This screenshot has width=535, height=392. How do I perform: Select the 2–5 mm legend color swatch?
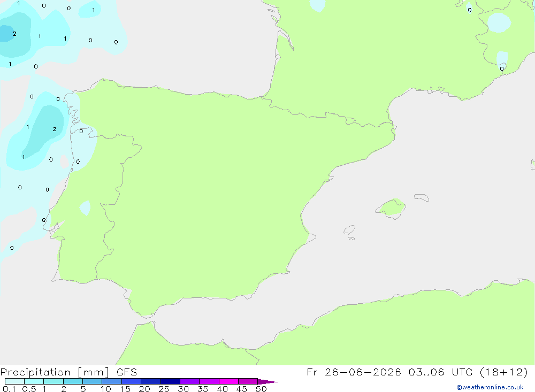click(73, 381)
